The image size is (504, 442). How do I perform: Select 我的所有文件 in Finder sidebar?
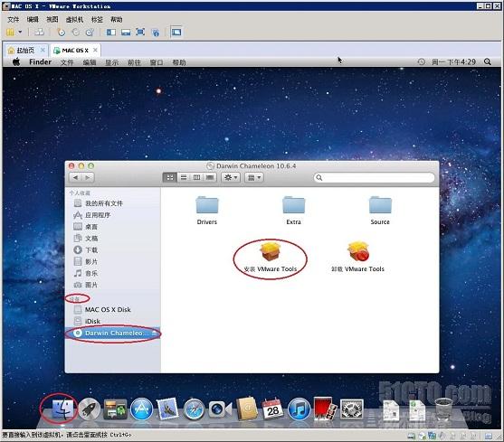(112, 203)
